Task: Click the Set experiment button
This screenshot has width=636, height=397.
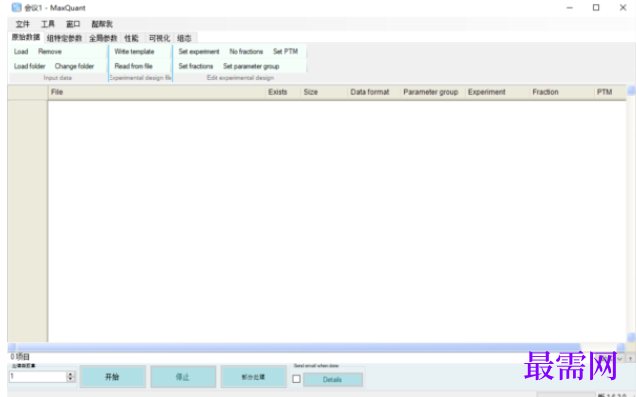Action: point(199,52)
